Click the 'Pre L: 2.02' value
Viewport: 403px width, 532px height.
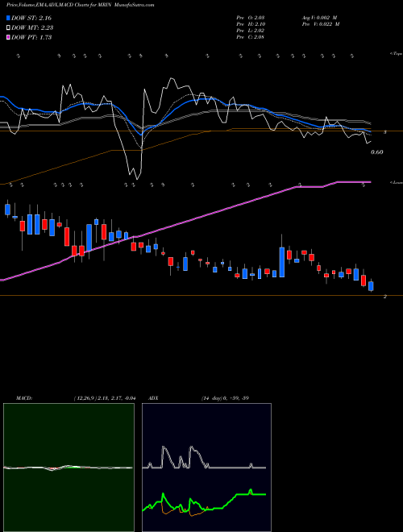coord(251,31)
